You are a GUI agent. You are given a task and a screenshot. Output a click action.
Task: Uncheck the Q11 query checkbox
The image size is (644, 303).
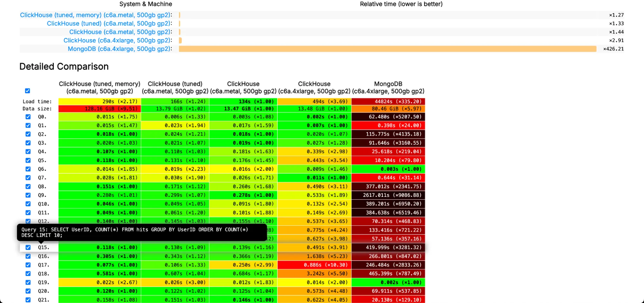coord(28,213)
